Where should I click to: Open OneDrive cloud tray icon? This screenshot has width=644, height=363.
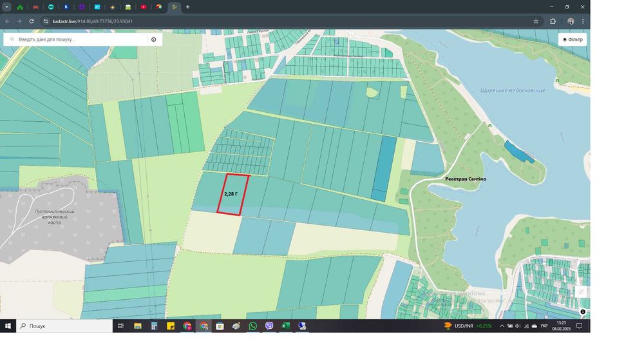[x=535, y=326]
